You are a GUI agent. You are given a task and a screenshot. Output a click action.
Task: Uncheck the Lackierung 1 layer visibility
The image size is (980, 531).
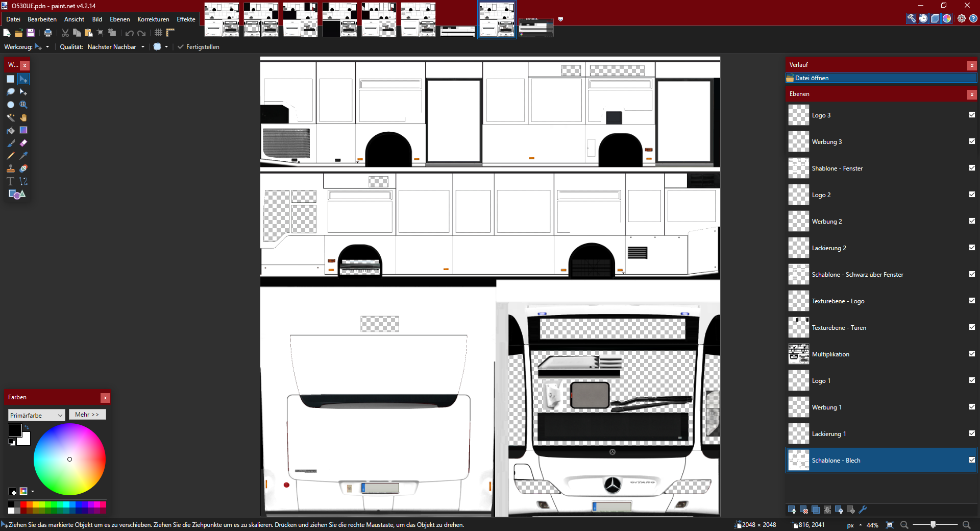[x=972, y=433]
